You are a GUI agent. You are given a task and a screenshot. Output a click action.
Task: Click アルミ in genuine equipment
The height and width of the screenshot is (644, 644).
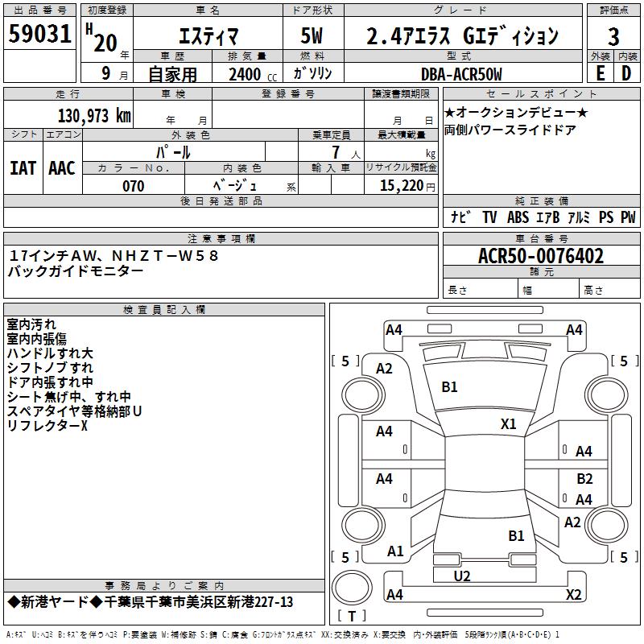[579, 217]
